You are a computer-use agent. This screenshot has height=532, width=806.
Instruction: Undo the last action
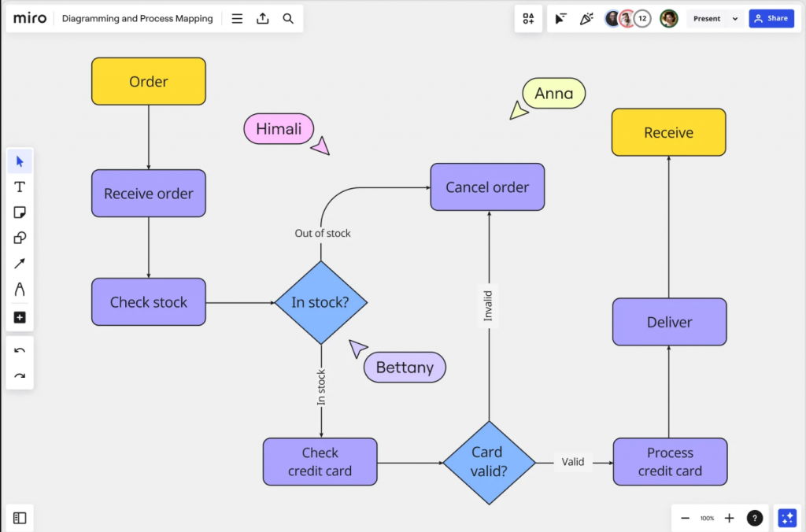point(19,349)
